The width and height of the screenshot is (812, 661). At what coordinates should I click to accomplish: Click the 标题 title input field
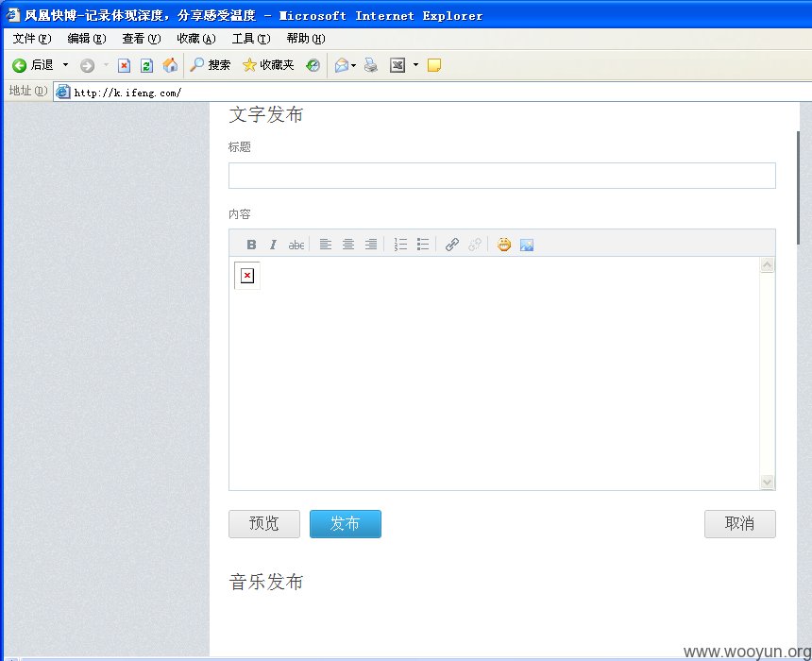point(501,176)
